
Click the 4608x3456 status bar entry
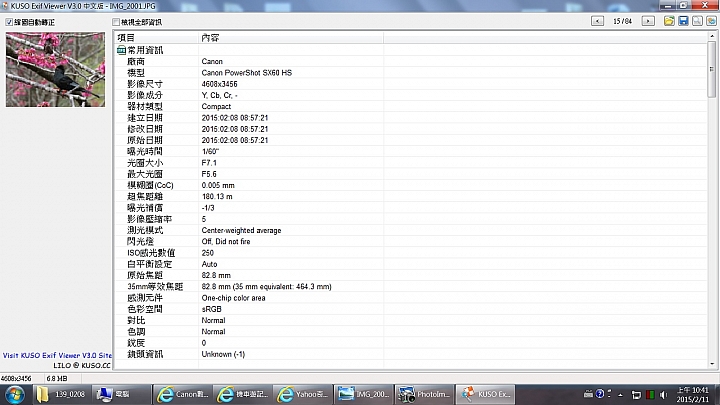point(16,379)
